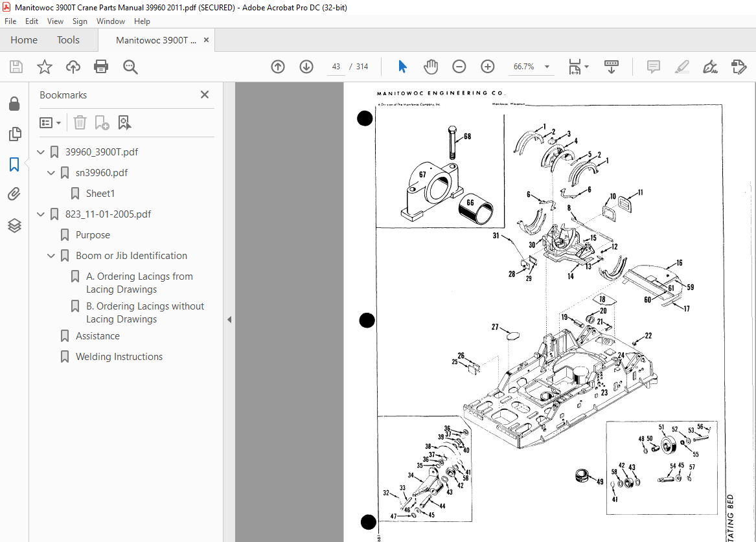Image resolution: width=756 pixels, height=542 pixels.
Task: Open the Edit menu
Action: click(x=32, y=21)
